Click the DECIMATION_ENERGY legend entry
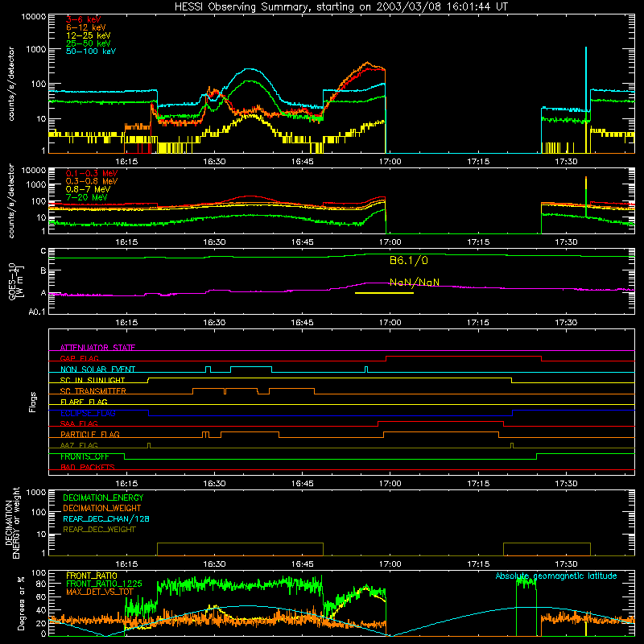 pos(103,497)
